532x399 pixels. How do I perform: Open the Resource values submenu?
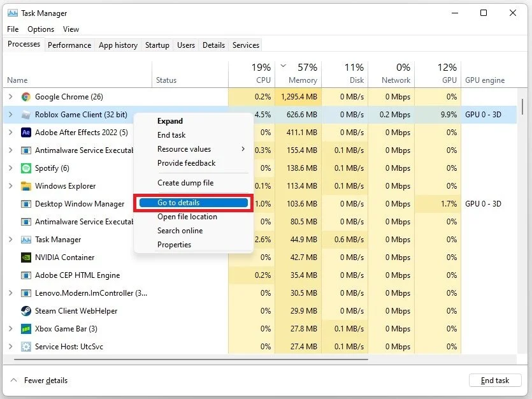[x=194, y=149]
